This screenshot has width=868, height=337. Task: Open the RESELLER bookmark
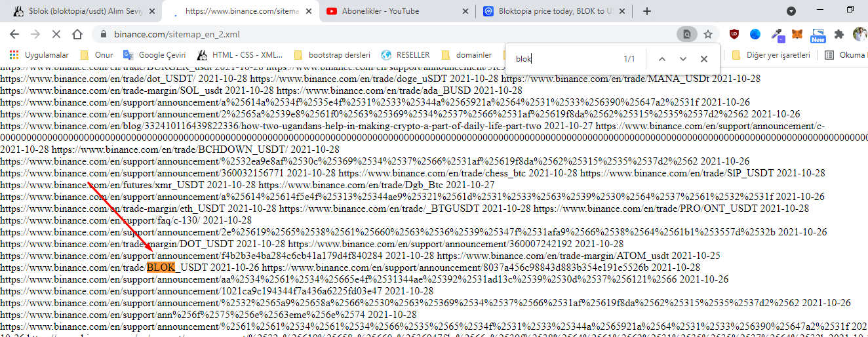406,55
